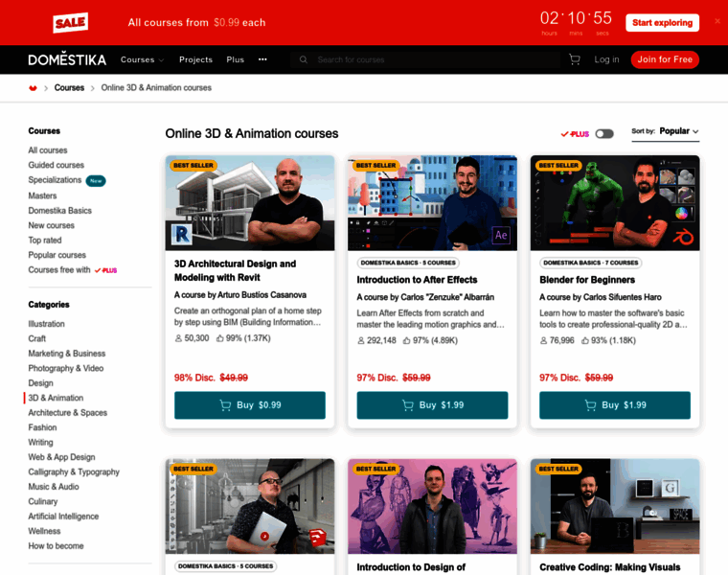The image size is (728, 575).
Task: Buy Blender for Beginners for $1.99
Action: (x=615, y=405)
